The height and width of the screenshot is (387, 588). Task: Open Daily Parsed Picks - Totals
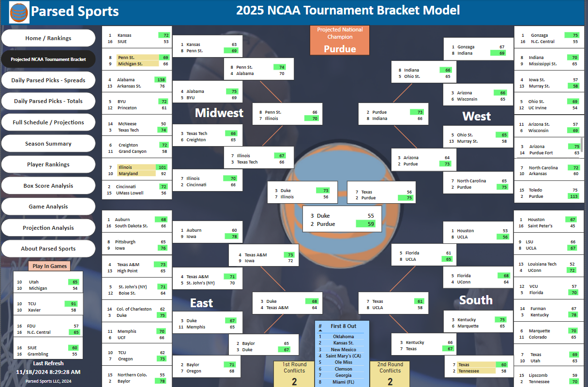(48, 101)
